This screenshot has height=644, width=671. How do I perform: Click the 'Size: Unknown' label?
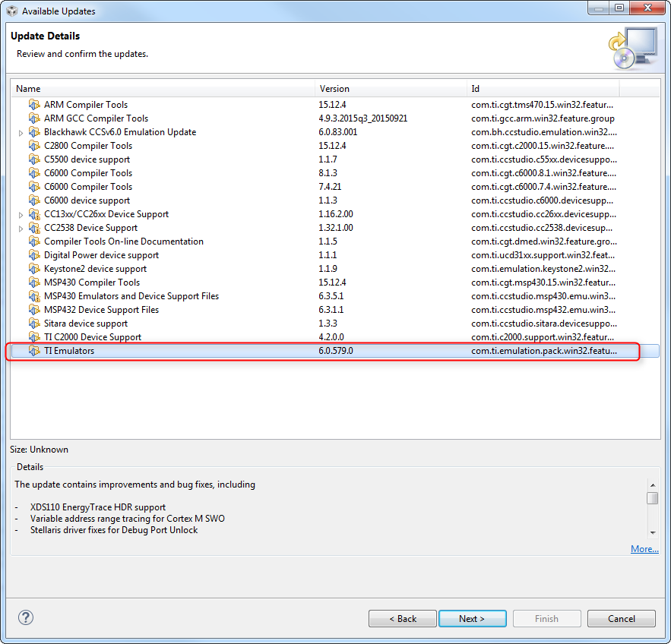[x=39, y=450]
